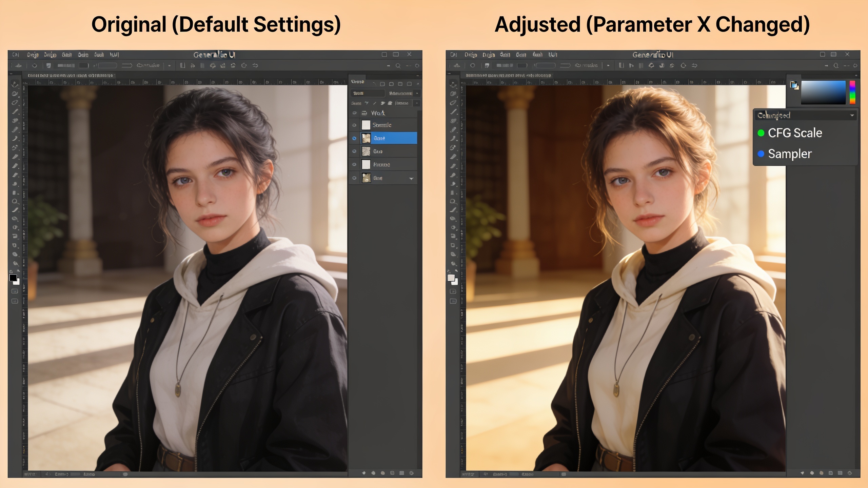Click foreground color swatch in Original window
Viewport: 868px width, 488px height.
coord(13,278)
